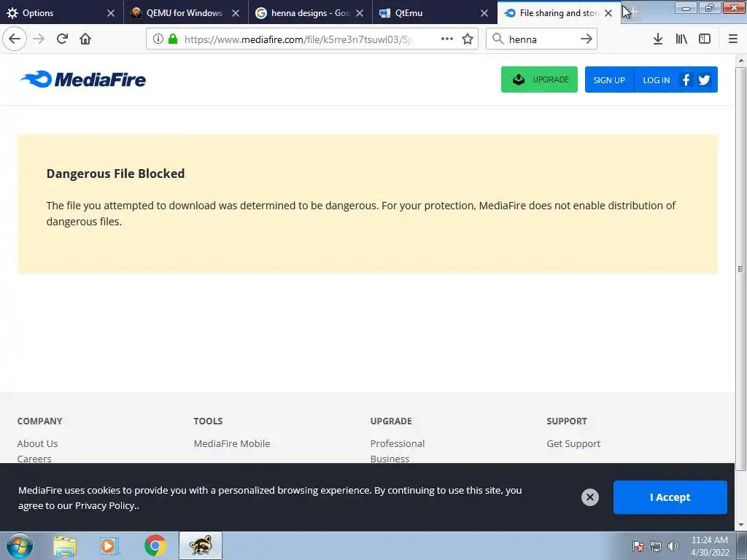747x560 pixels.
Task: Close the Options tab
Action: click(111, 13)
